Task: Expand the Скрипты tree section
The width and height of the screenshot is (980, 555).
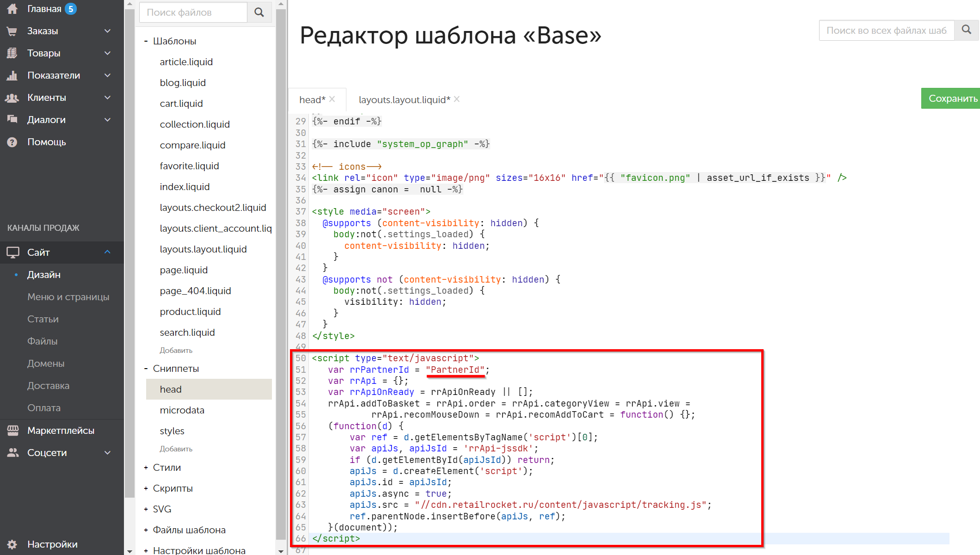Action: [146, 488]
